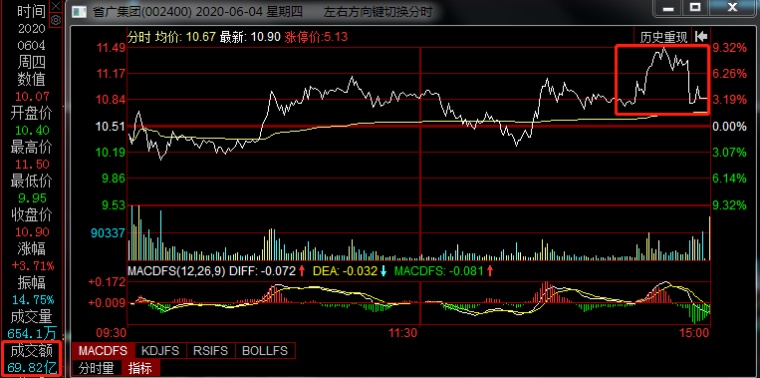Screen dimensions: 760x378
Task: Click the rewind-to-start arrow beside 历史重现
Action: point(701,37)
